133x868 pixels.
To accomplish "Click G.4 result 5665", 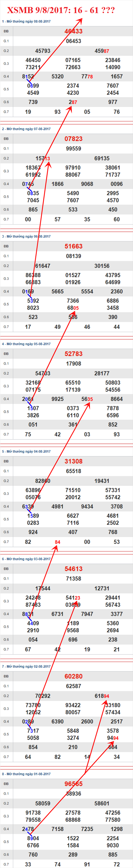I will (58, 291).
